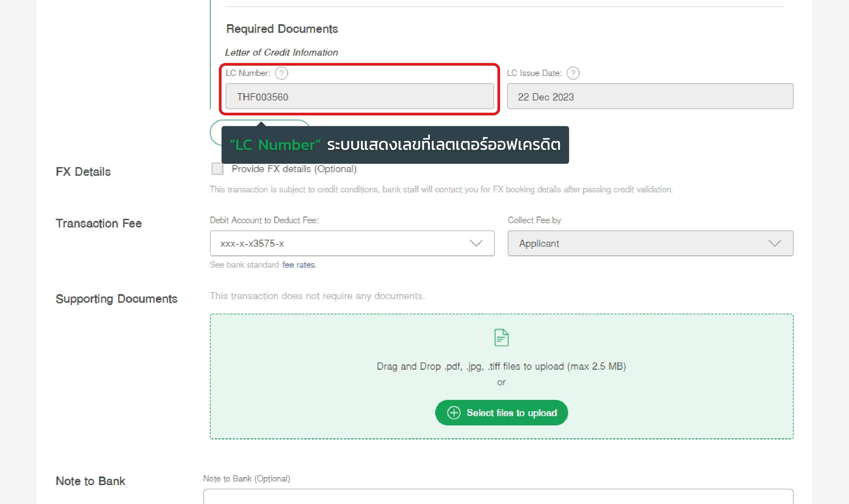Click the Supporting Documents section label
The height and width of the screenshot is (504, 849).
click(x=116, y=298)
